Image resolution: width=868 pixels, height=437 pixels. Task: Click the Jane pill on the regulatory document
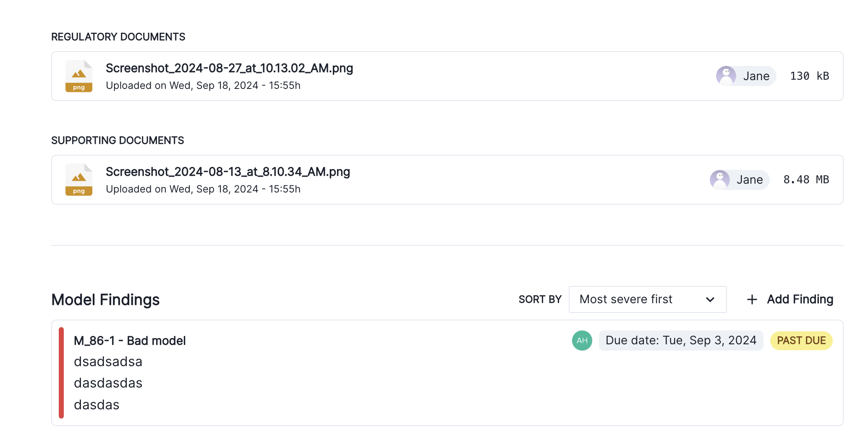[x=746, y=76]
